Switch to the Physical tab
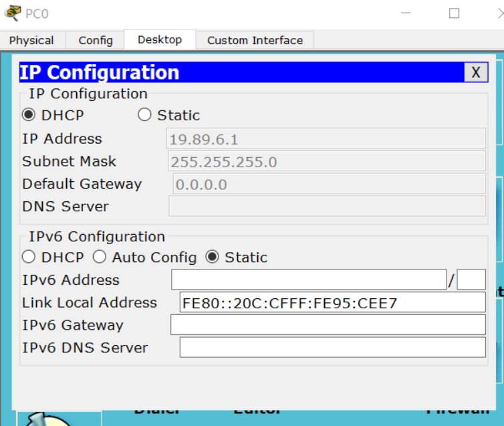 coord(32,41)
